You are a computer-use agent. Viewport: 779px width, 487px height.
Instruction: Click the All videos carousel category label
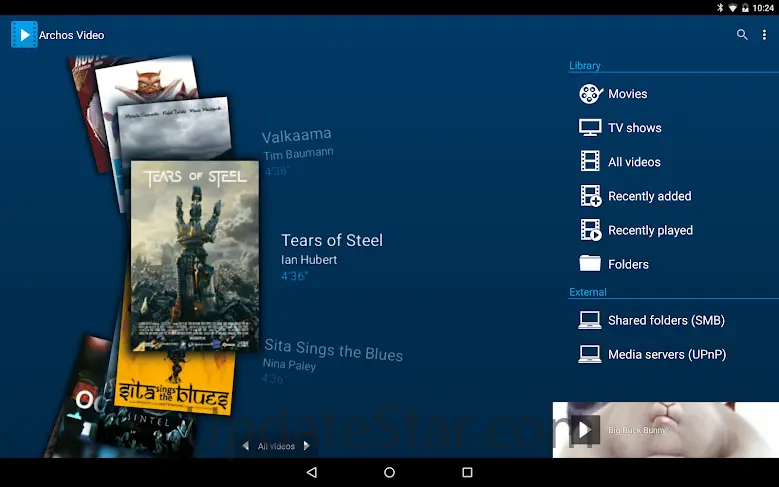[x=276, y=446]
